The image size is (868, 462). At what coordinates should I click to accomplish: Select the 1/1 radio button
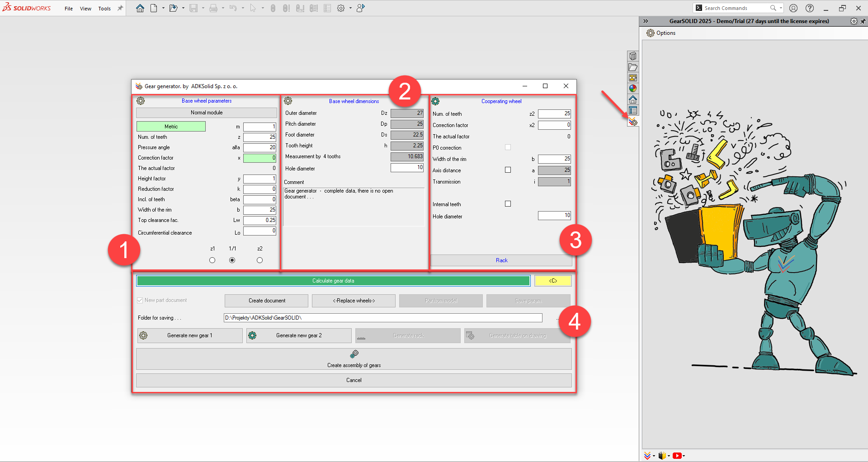point(232,260)
